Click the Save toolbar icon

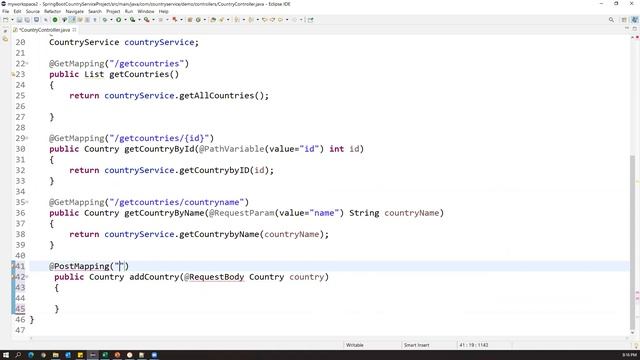tap(19, 20)
